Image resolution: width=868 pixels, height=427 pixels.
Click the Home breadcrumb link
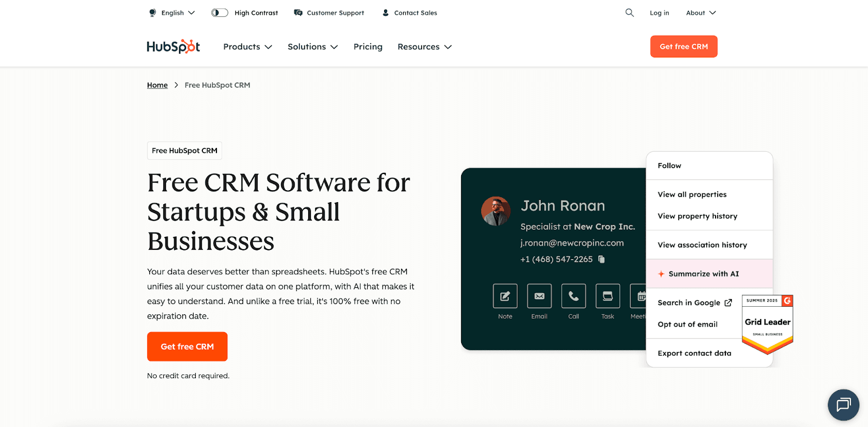coord(157,85)
